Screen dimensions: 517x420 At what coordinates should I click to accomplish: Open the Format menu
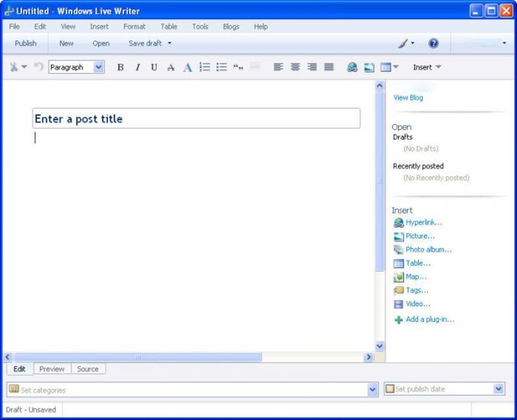click(x=134, y=27)
